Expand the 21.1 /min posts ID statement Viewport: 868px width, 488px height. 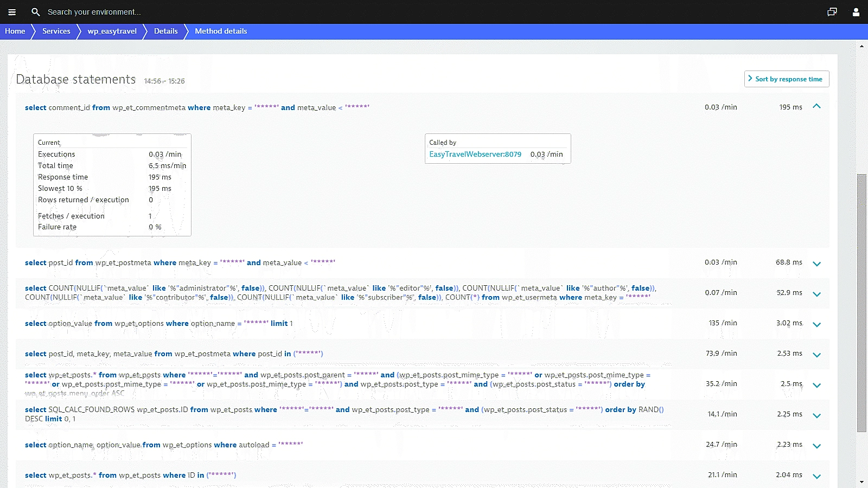(816, 477)
